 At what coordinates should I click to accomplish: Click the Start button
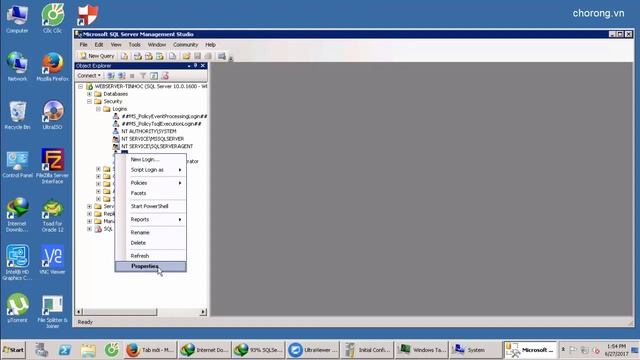pyautogui.click(x=13, y=350)
